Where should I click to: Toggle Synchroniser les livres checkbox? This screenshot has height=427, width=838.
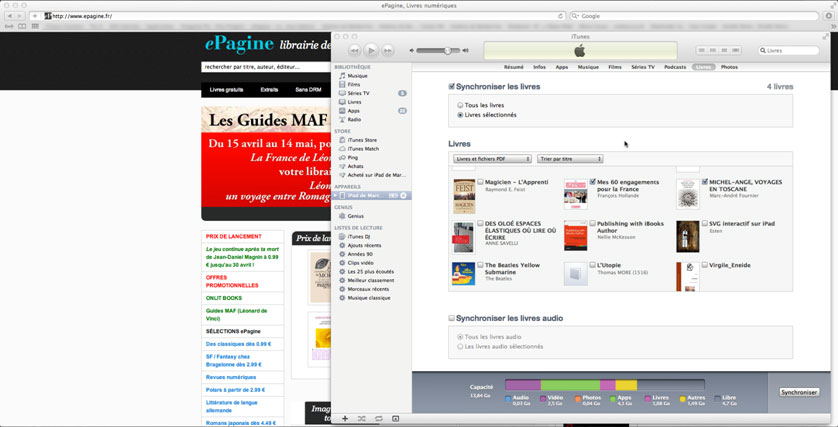coord(452,87)
